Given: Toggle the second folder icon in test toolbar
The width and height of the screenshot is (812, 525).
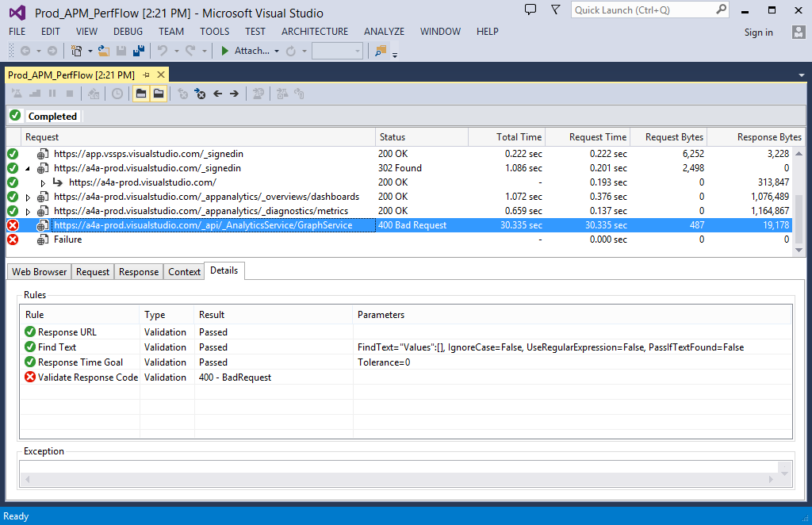Looking at the screenshot, I should tap(159, 94).
